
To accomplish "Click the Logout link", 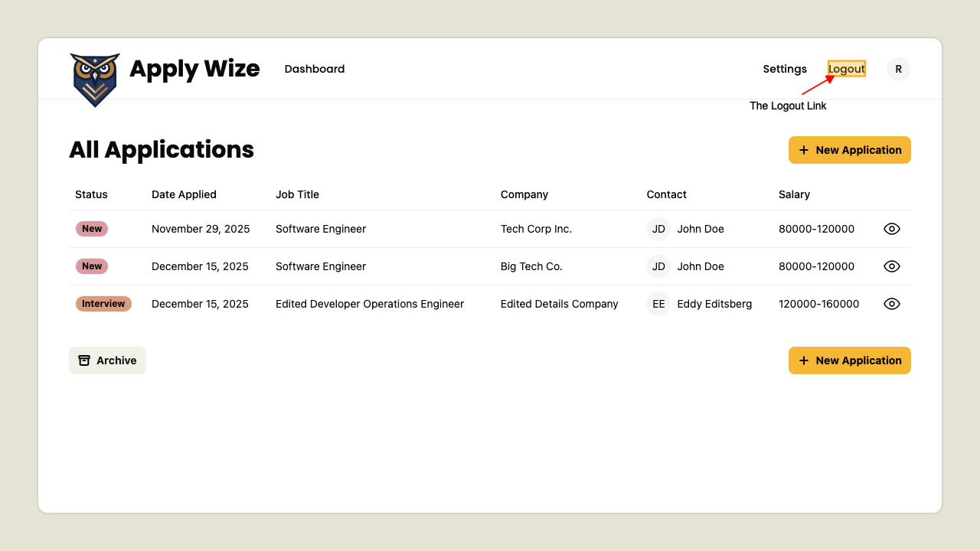I will pos(847,69).
